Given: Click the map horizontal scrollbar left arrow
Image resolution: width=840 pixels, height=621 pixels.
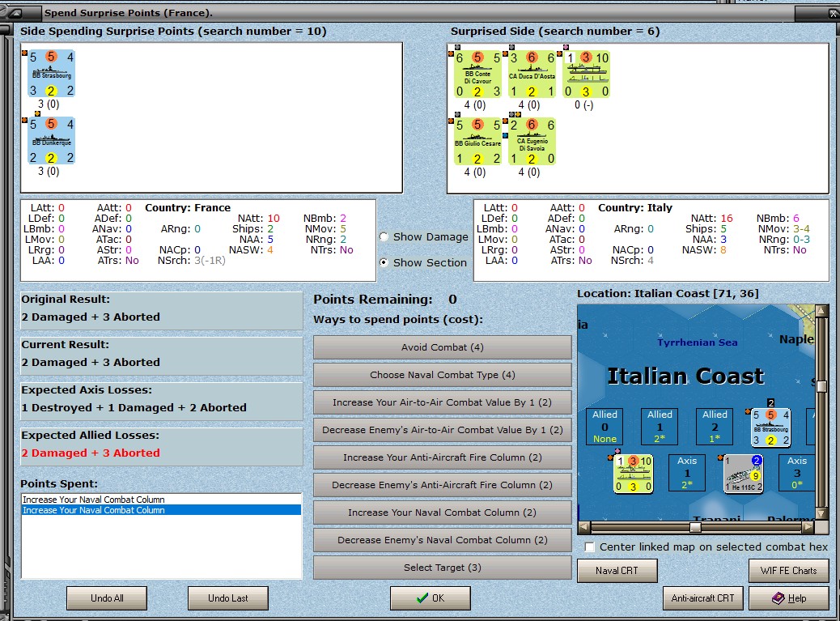Looking at the screenshot, I should (584, 527).
